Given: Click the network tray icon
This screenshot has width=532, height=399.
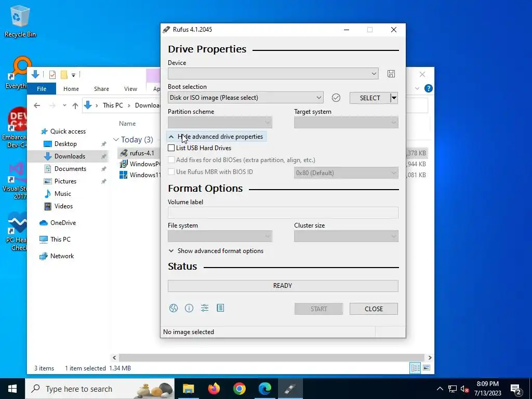Looking at the screenshot, I should click(452, 389).
